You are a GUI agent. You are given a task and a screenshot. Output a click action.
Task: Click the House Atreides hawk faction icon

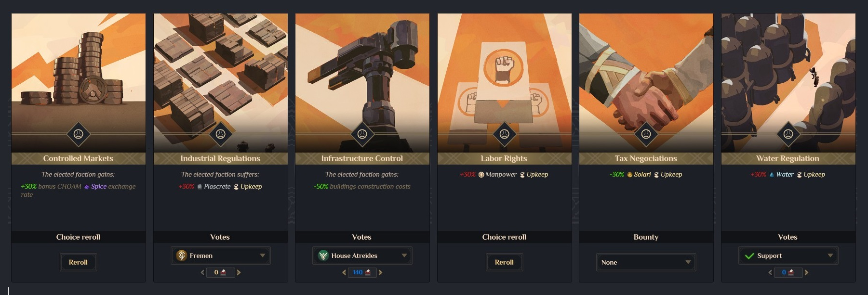point(323,256)
